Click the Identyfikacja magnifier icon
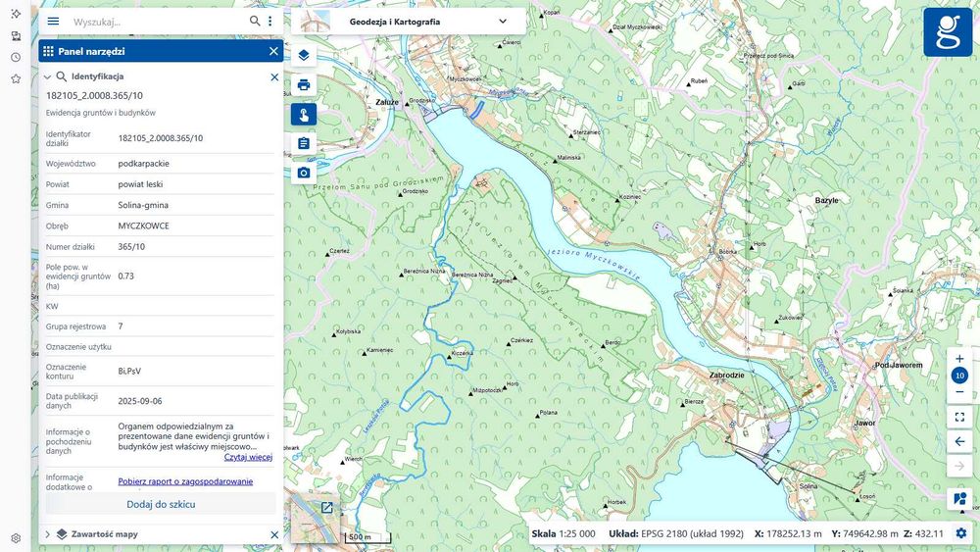The height and width of the screenshot is (552, 980). point(61,76)
